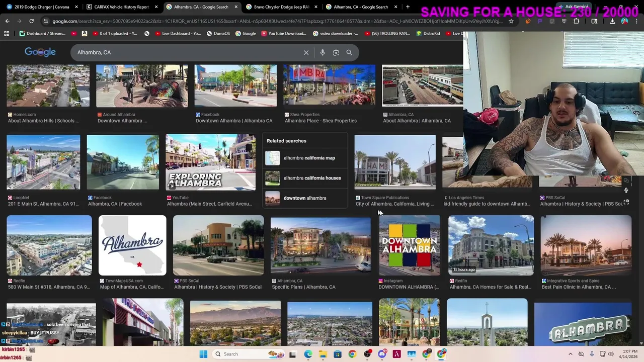The height and width of the screenshot is (362, 644).
Task: Start a voice search with the microphone icon
Action: tap(323, 52)
